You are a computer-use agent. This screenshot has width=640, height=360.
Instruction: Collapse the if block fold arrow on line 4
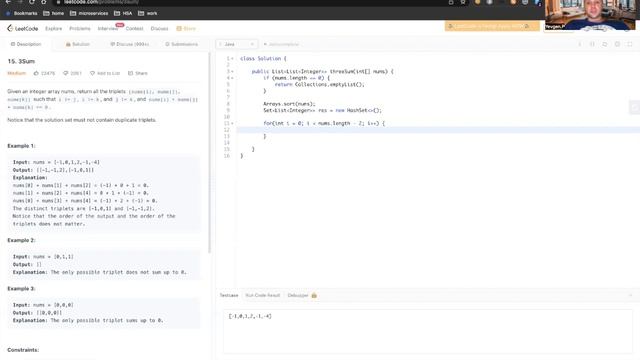pos(233,78)
